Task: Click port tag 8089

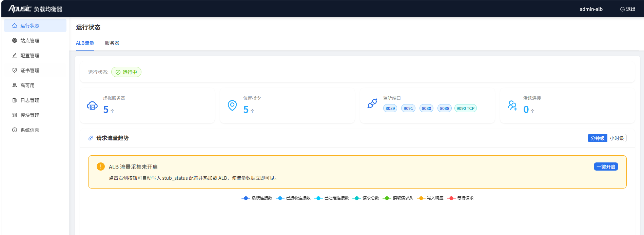Action: coord(390,109)
